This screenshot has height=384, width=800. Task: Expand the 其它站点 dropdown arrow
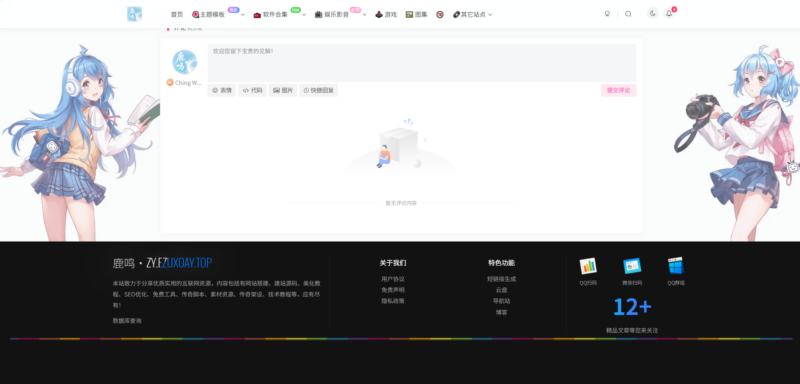(490, 15)
